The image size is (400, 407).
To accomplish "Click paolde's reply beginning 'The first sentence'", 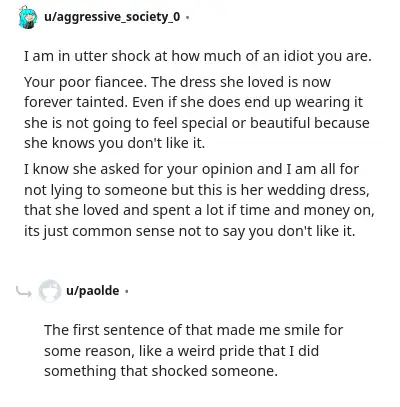I will [193, 350].
